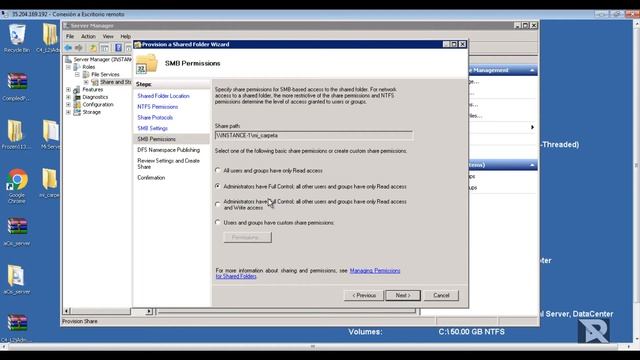The height and width of the screenshot is (360, 640).
Task: Select the Share and Storage tree item
Action: [116, 82]
